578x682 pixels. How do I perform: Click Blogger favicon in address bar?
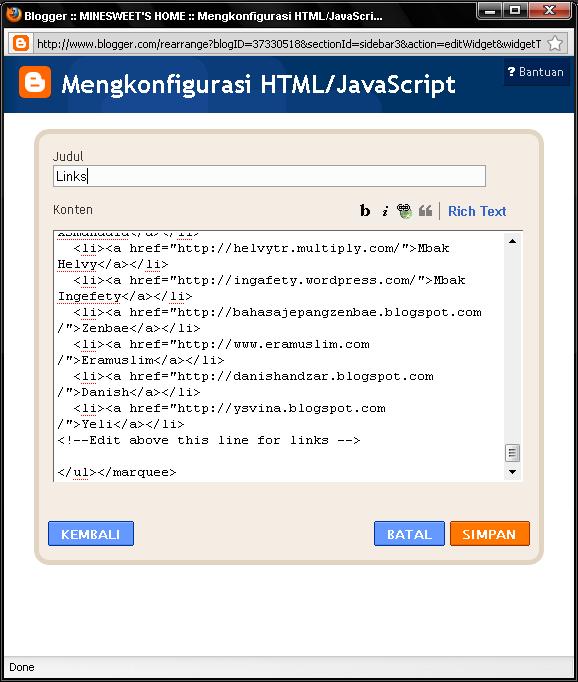(x=21, y=43)
